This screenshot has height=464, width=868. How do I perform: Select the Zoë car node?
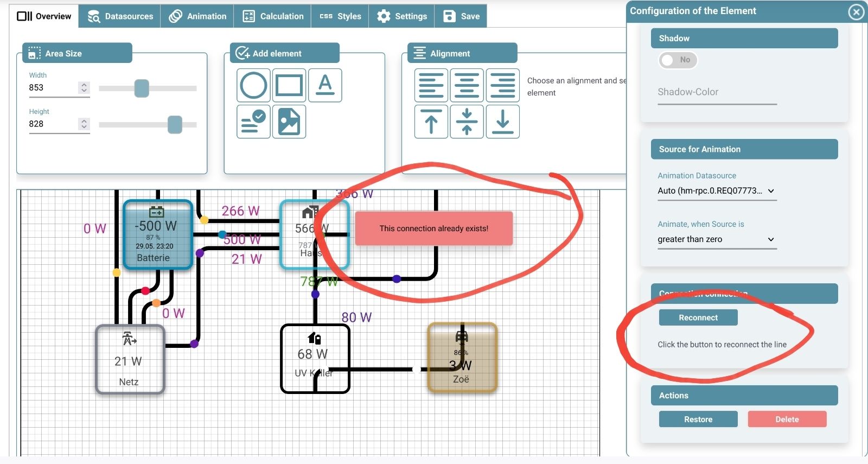[x=462, y=358]
